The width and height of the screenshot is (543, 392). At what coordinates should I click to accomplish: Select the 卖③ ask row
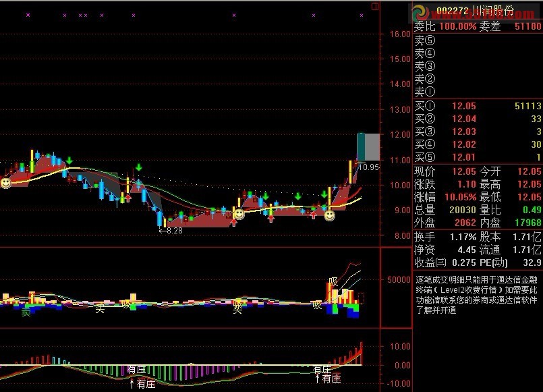click(x=478, y=66)
